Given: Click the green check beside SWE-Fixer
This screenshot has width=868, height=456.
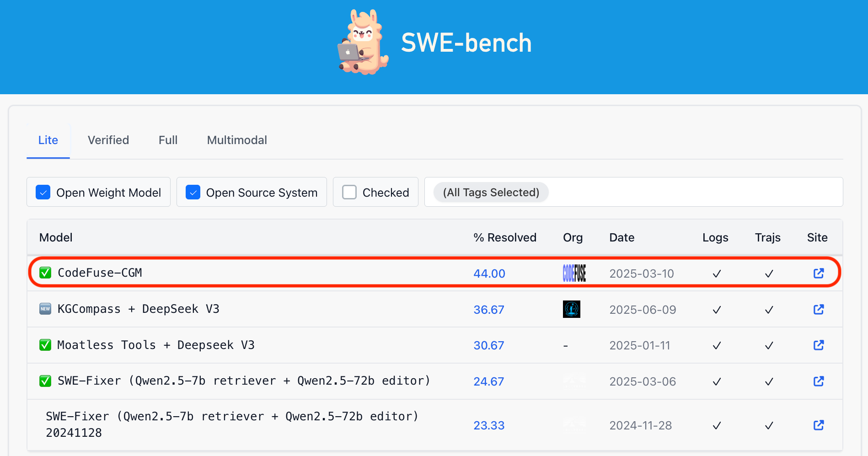Looking at the screenshot, I should tap(45, 381).
